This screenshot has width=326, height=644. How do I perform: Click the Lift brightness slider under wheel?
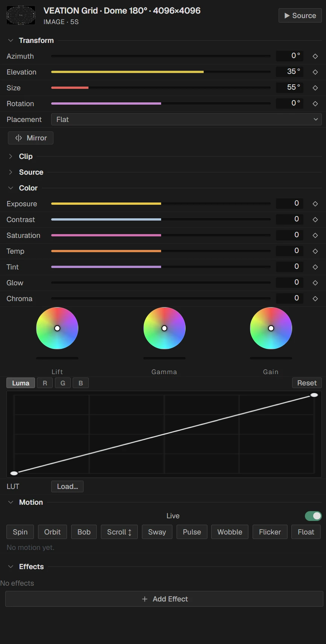(57, 358)
